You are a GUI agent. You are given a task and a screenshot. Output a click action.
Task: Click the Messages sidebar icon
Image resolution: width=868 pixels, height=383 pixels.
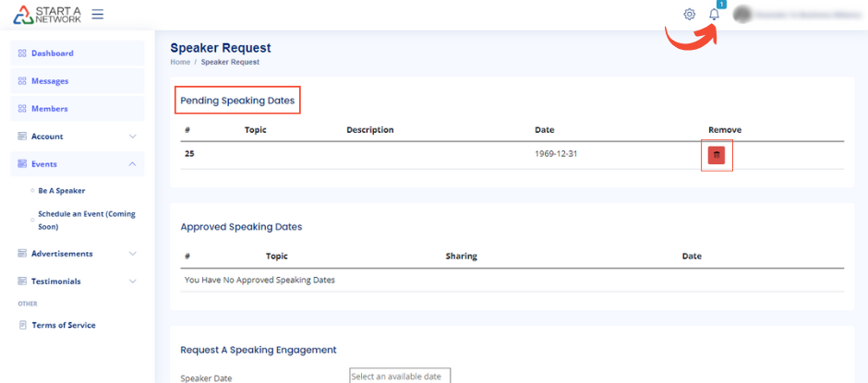[22, 81]
